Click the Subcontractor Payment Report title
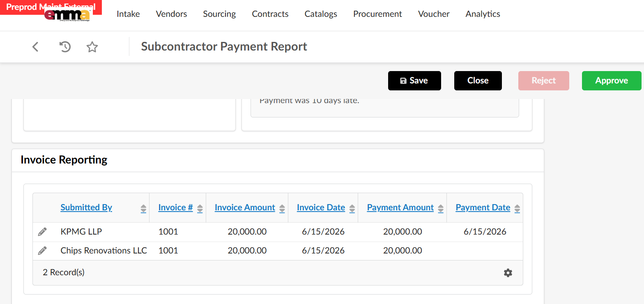The height and width of the screenshot is (304, 644). [x=224, y=47]
